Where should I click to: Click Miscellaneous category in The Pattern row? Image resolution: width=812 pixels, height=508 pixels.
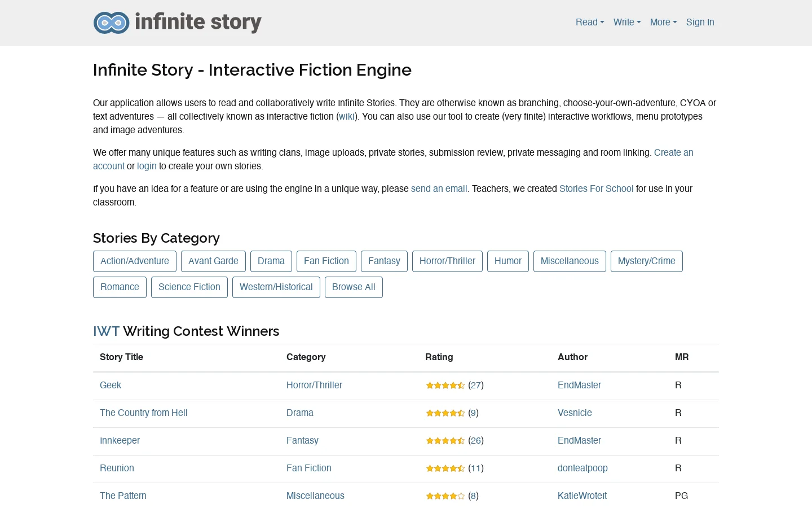point(315,496)
